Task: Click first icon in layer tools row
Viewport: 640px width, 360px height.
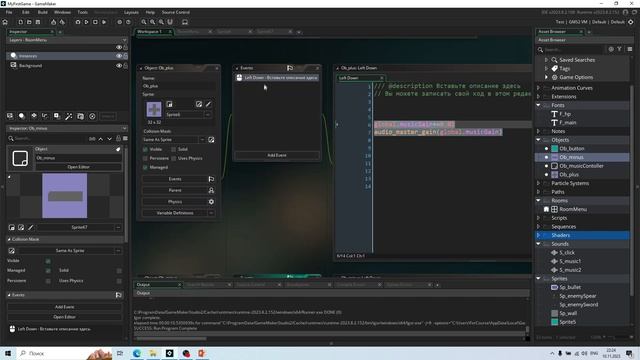Action: click(x=10, y=116)
